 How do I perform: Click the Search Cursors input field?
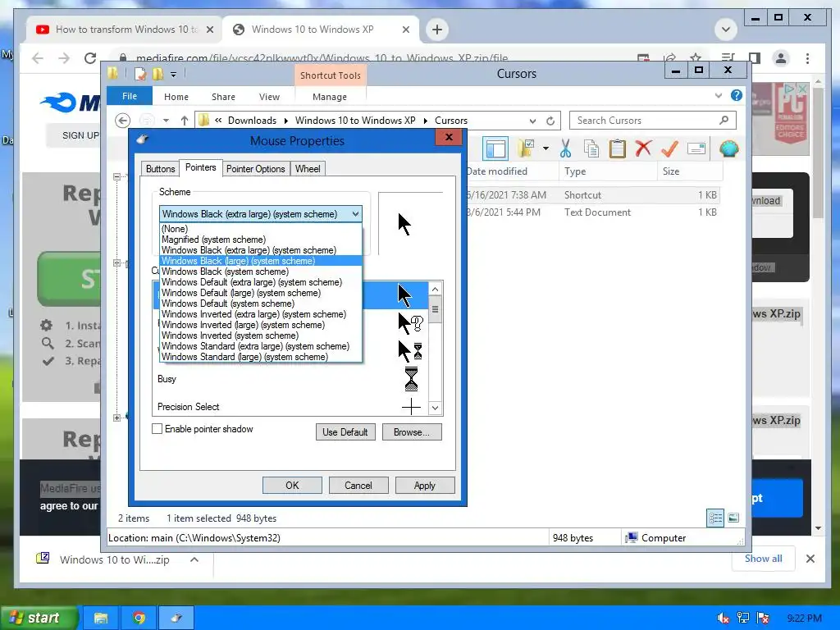coord(652,121)
